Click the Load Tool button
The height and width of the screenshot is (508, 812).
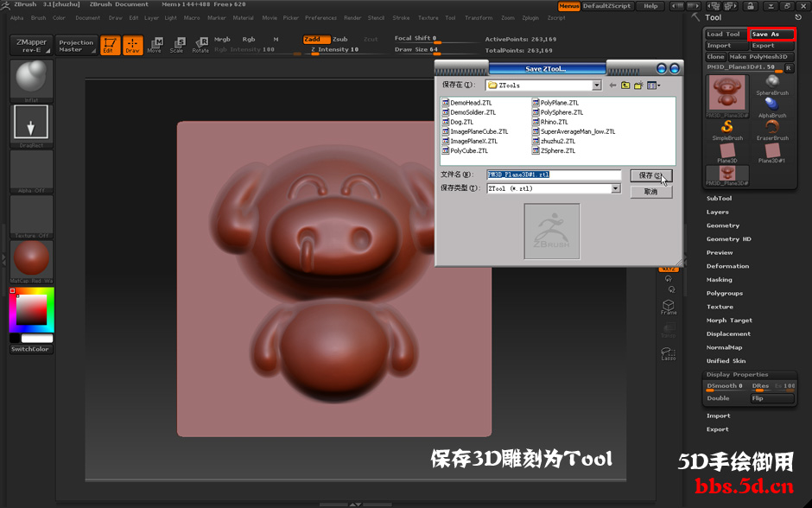pos(724,35)
